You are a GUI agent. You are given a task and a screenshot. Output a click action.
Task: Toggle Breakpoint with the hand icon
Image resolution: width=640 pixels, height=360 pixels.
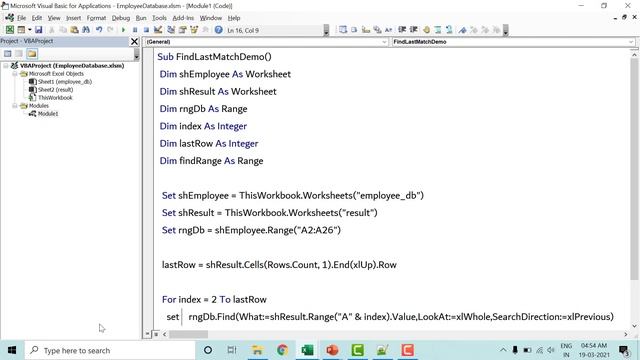pos(427,30)
